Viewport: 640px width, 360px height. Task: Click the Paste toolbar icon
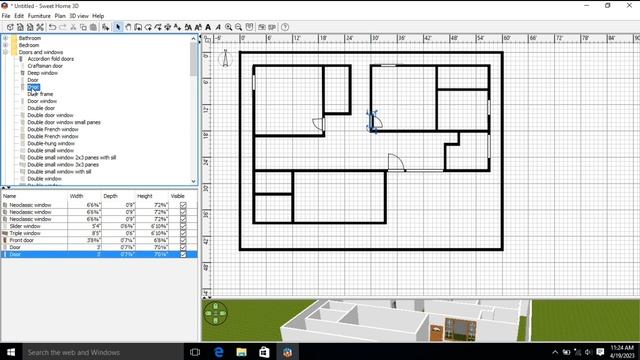pos(93,27)
